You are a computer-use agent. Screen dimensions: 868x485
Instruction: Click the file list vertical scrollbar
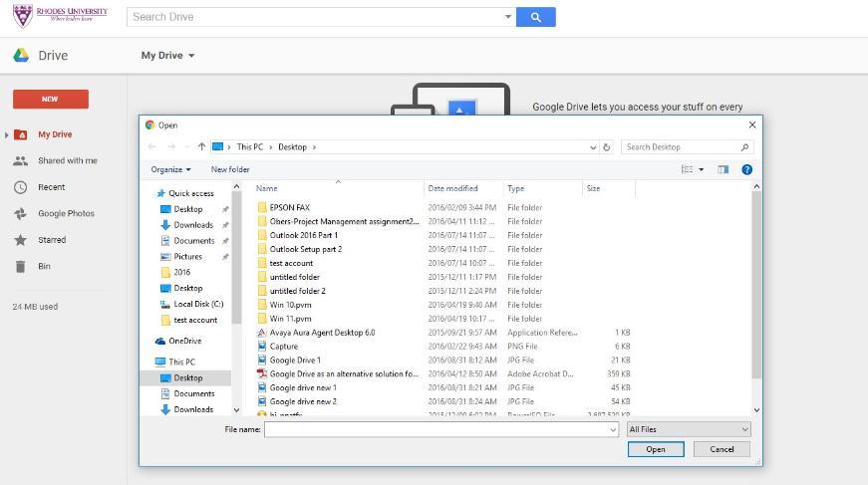click(756, 285)
